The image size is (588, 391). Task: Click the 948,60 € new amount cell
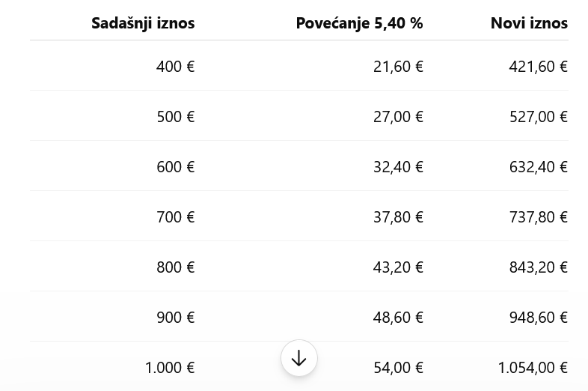538,318
